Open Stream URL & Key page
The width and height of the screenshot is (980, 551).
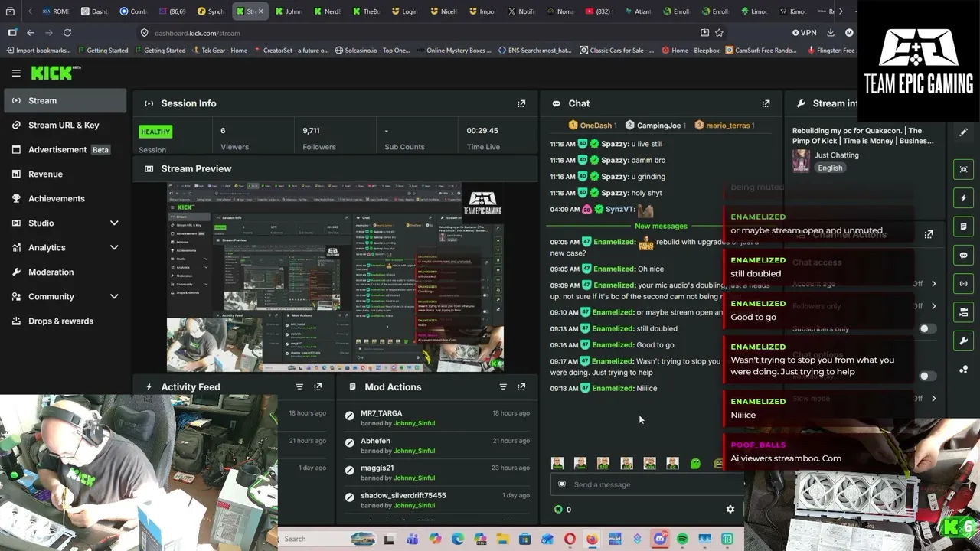[65, 125]
